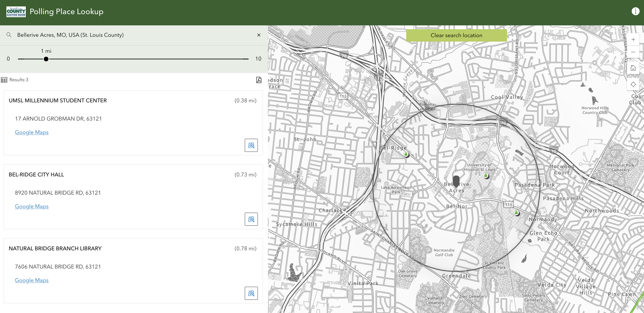Viewport: 644px width, 313px height.
Task: Open Google Maps link for UMSL Millennium
Action: click(32, 132)
